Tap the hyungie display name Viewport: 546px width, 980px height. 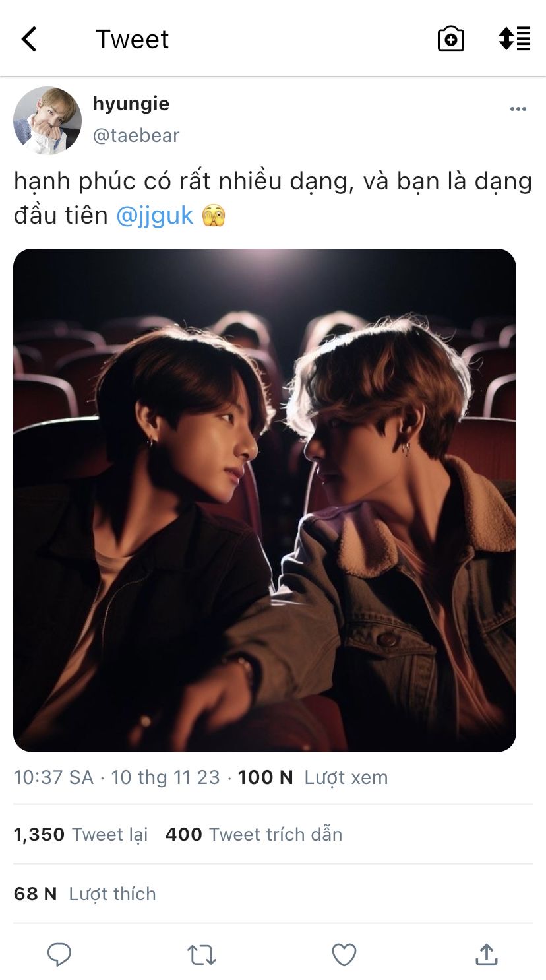tap(131, 104)
